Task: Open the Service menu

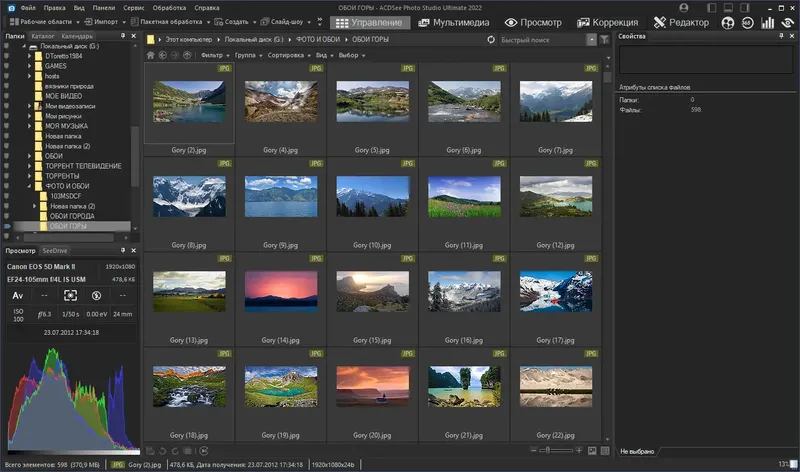Action: coord(134,7)
